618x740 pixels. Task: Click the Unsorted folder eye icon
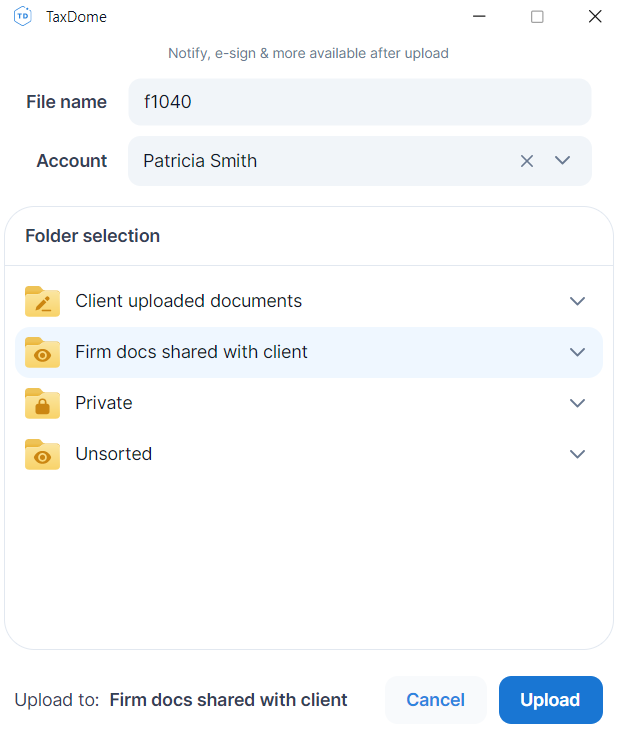pyautogui.click(x=42, y=454)
